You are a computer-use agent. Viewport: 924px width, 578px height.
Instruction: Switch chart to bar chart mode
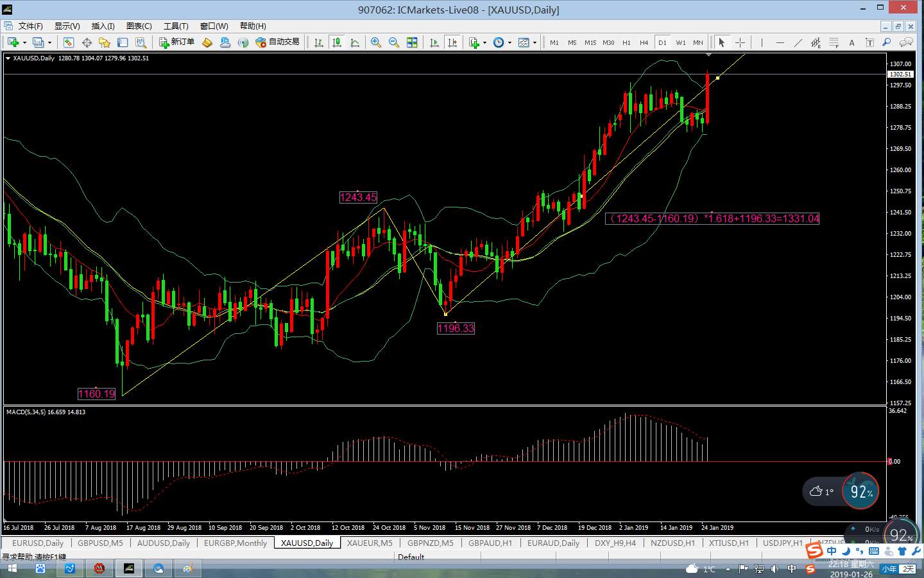coord(319,42)
